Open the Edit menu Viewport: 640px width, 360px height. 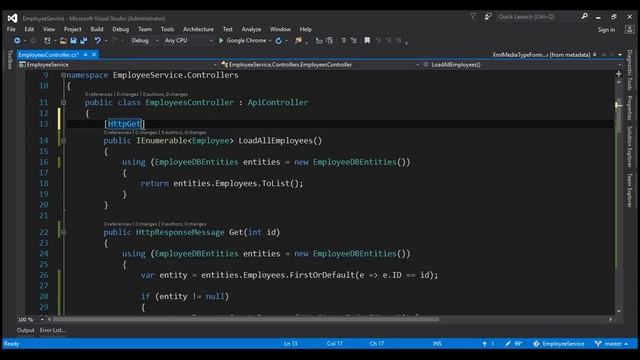coord(29,29)
